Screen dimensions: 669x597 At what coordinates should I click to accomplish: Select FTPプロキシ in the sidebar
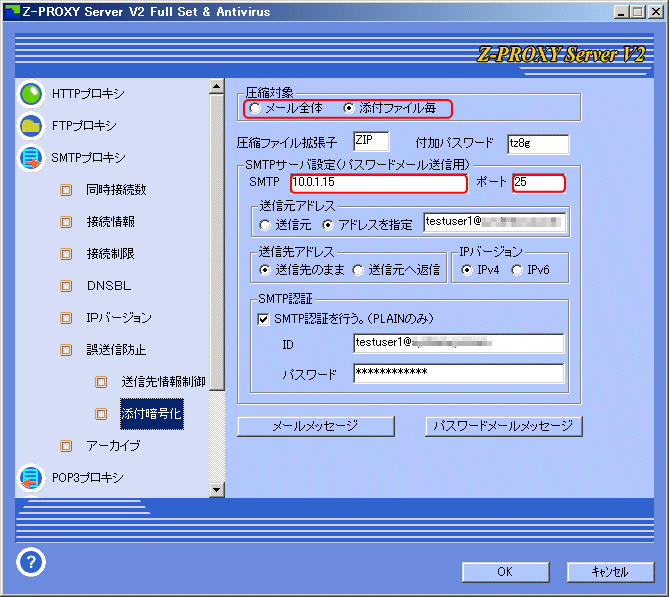[84, 126]
